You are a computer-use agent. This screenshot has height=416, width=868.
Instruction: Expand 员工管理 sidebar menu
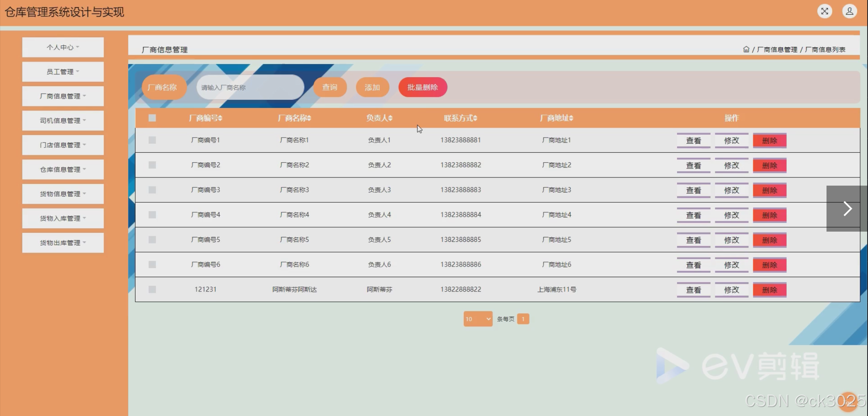point(63,72)
